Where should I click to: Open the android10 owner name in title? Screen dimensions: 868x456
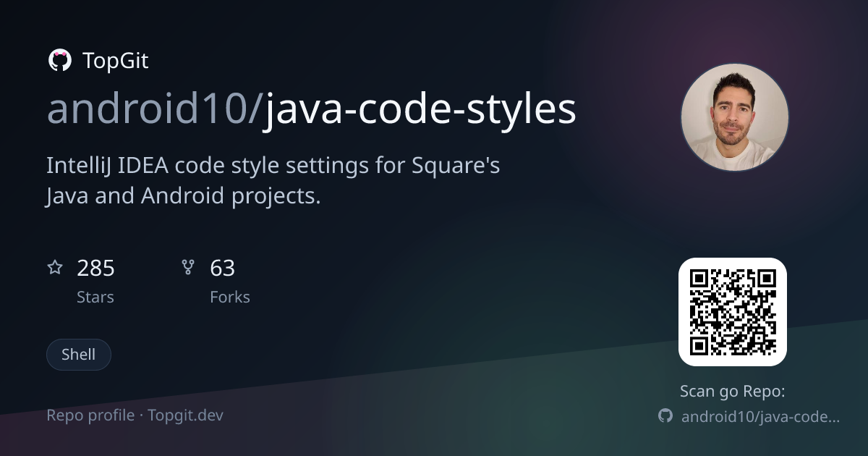pos(148,109)
